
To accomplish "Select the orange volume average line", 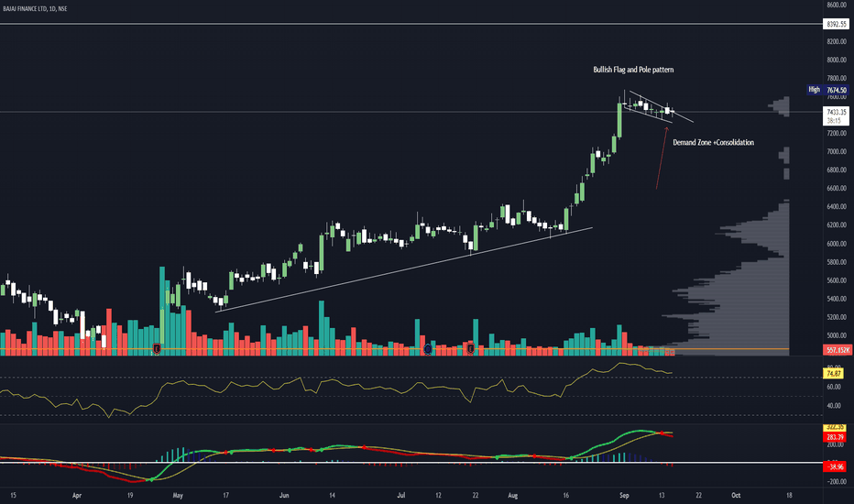I will coord(394,349).
